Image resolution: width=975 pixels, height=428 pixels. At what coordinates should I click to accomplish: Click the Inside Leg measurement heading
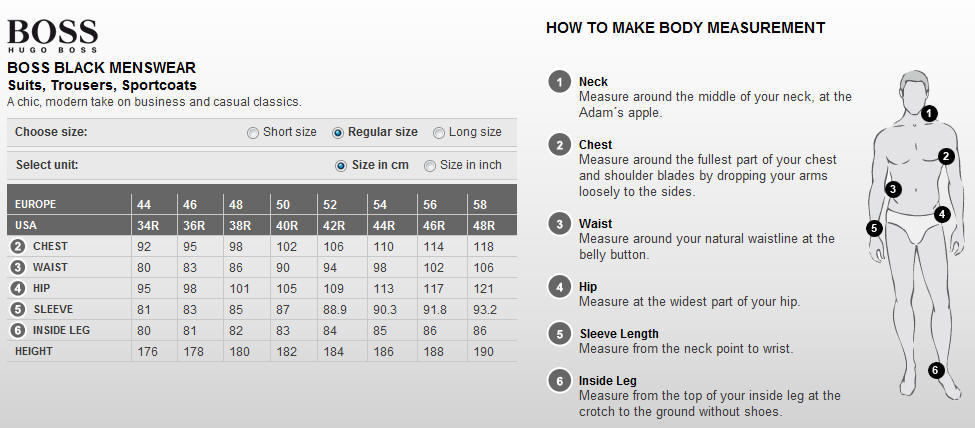click(608, 381)
